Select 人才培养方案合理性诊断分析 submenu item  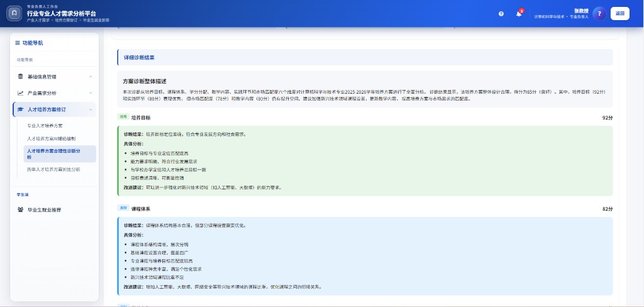(x=60, y=153)
